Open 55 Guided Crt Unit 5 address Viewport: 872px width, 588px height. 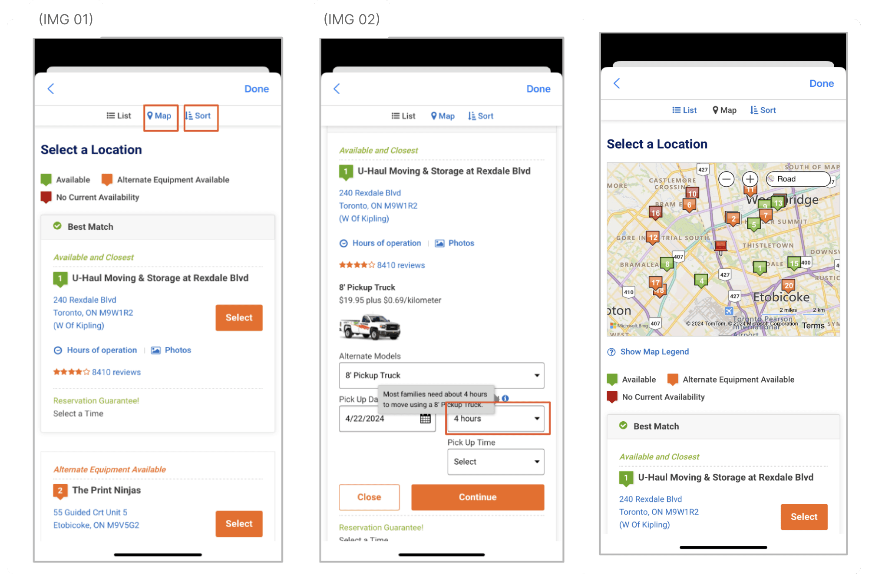[96, 519]
